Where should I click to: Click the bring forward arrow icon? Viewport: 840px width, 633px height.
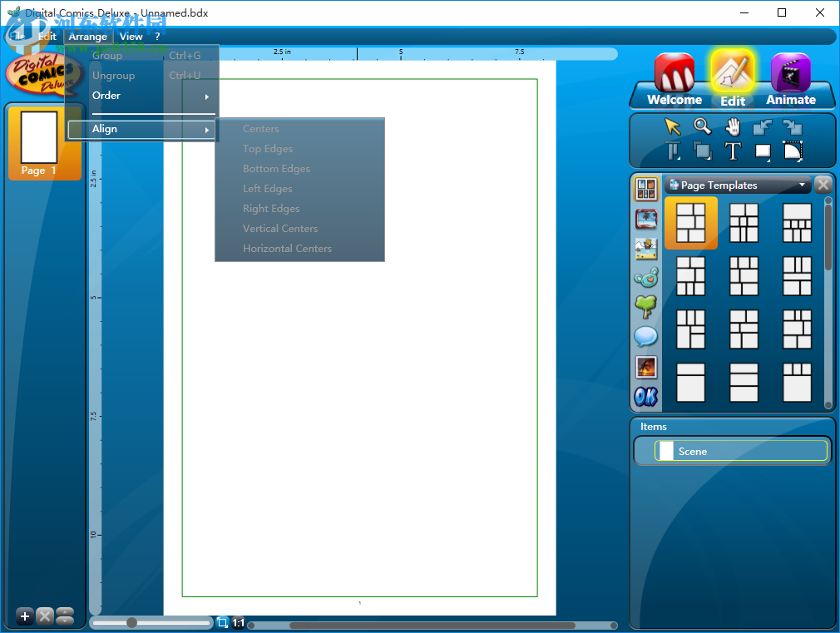tap(762, 127)
